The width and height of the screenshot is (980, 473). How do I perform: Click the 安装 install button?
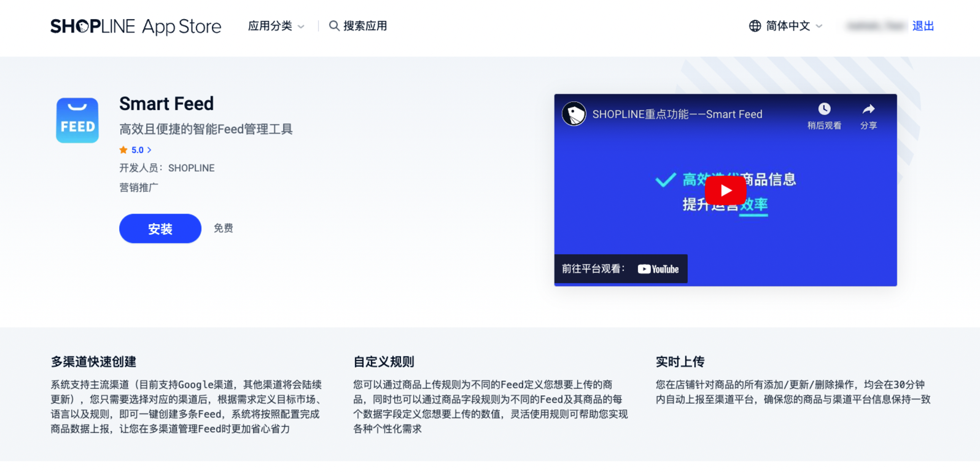[160, 229]
